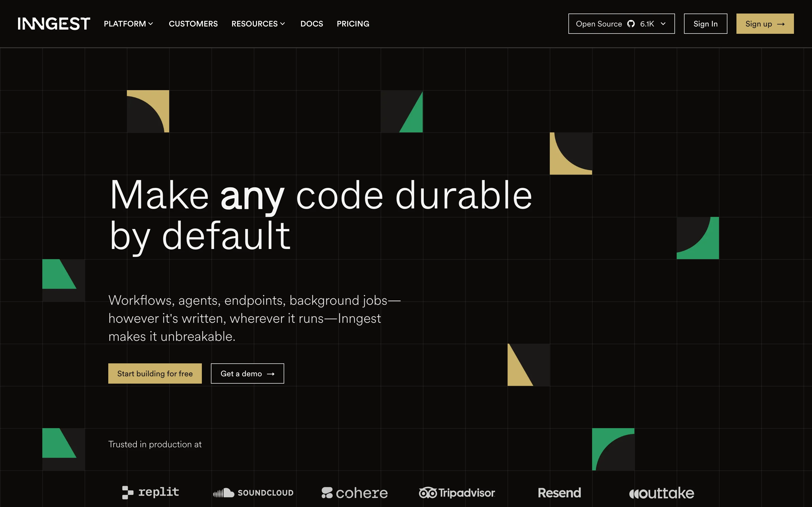Click the Cohere logo
The image size is (812, 507).
pos(354,493)
